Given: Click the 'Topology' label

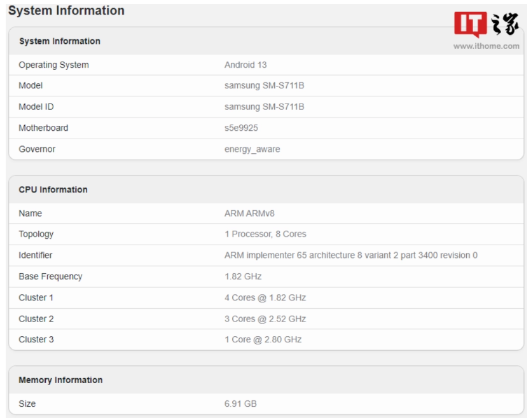Looking at the screenshot, I should [x=36, y=234].
